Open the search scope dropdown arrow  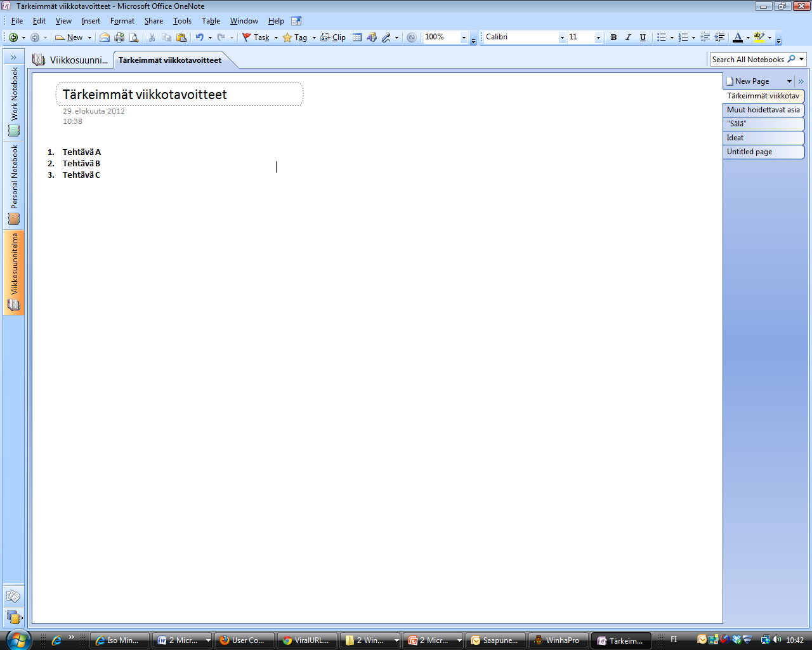(802, 59)
